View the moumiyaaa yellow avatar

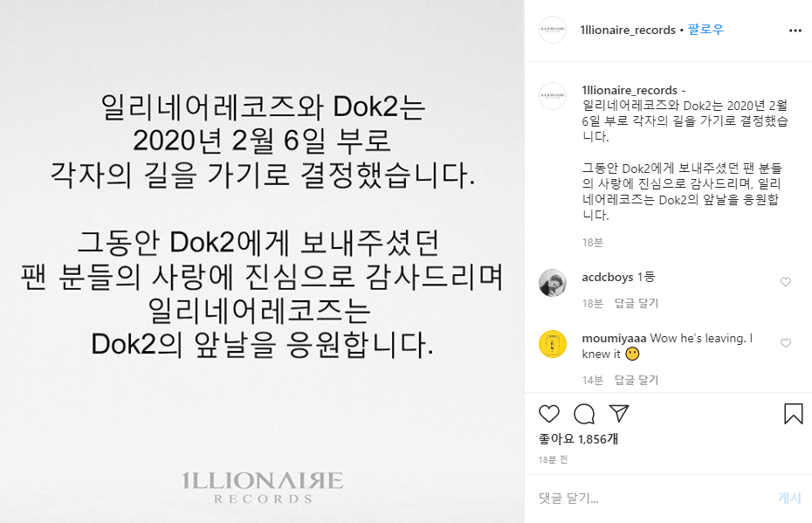click(553, 344)
